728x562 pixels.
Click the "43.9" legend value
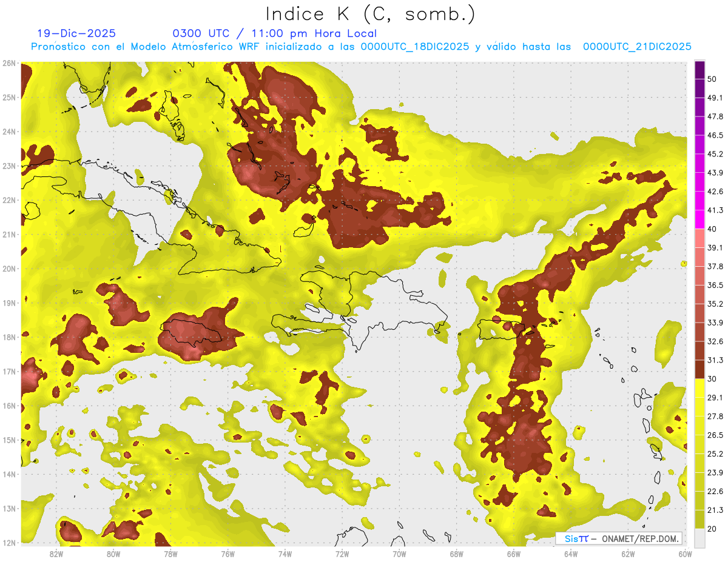(715, 173)
